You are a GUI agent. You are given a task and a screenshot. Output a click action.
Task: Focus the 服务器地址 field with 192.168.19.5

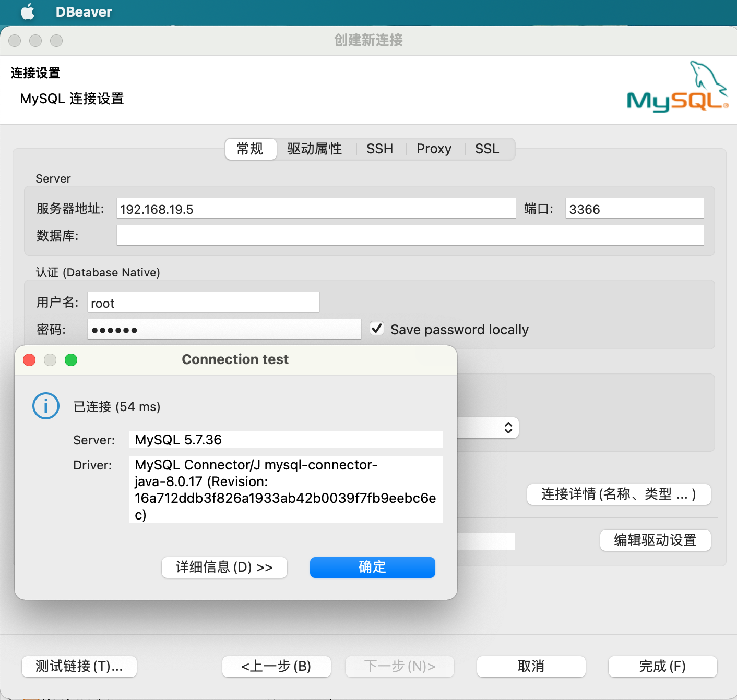click(x=316, y=209)
